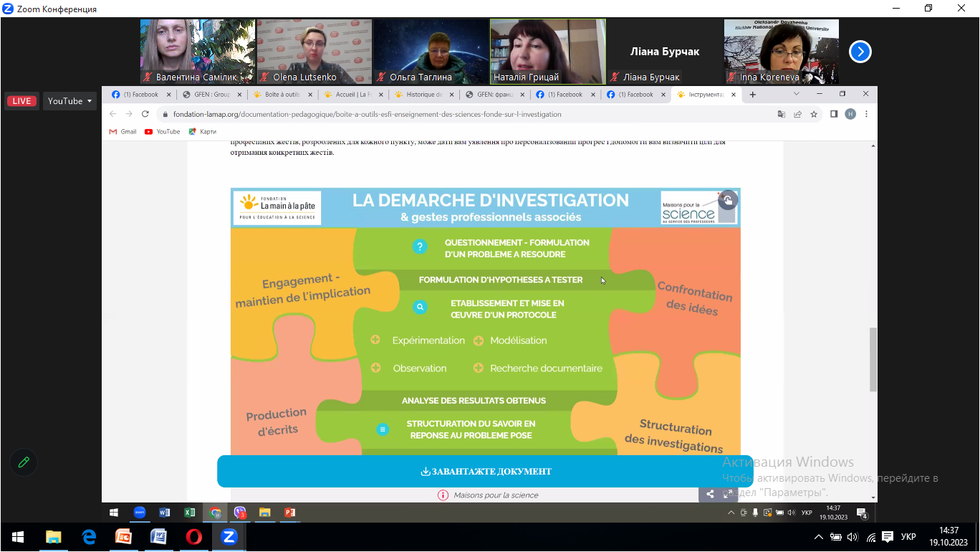Open the Chrome three-dot menu

(x=867, y=114)
